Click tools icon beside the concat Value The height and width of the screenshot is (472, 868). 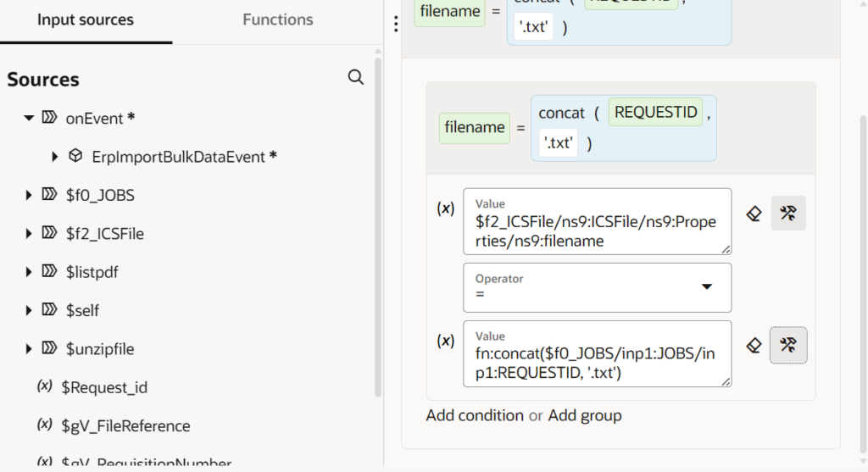[787, 345]
